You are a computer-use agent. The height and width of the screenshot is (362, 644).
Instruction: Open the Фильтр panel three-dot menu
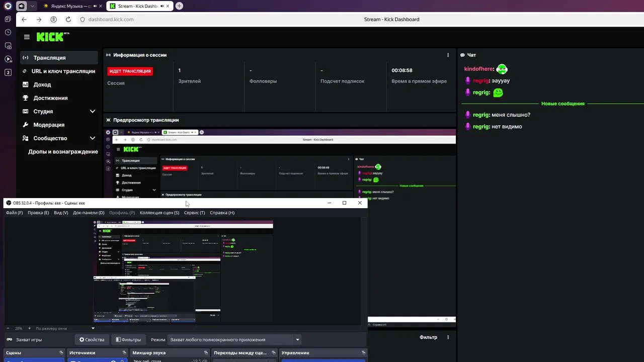point(448,337)
